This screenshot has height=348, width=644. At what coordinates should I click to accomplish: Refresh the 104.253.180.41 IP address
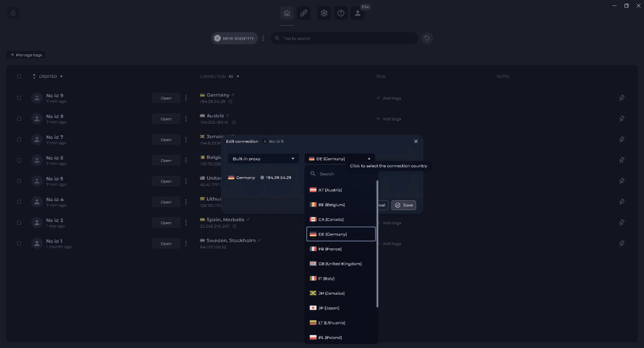[234, 122]
